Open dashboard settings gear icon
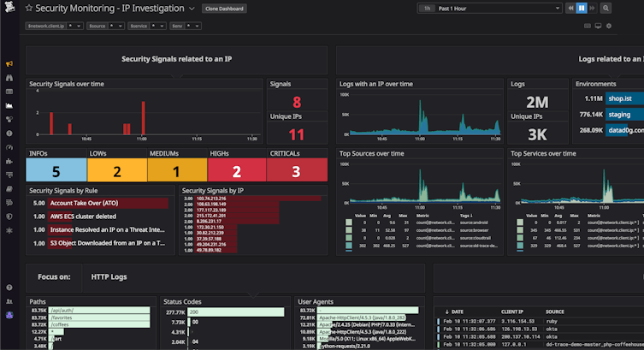This screenshot has width=644, height=350. click(609, 27)
